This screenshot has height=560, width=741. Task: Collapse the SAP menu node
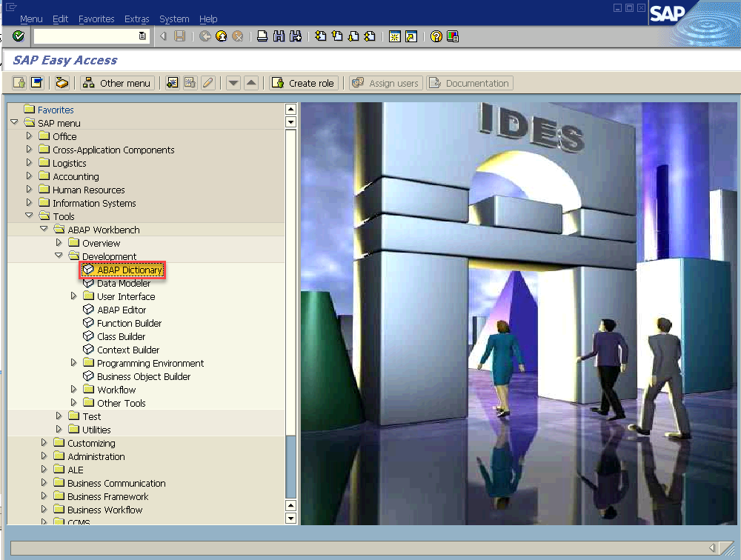[14, 122]
